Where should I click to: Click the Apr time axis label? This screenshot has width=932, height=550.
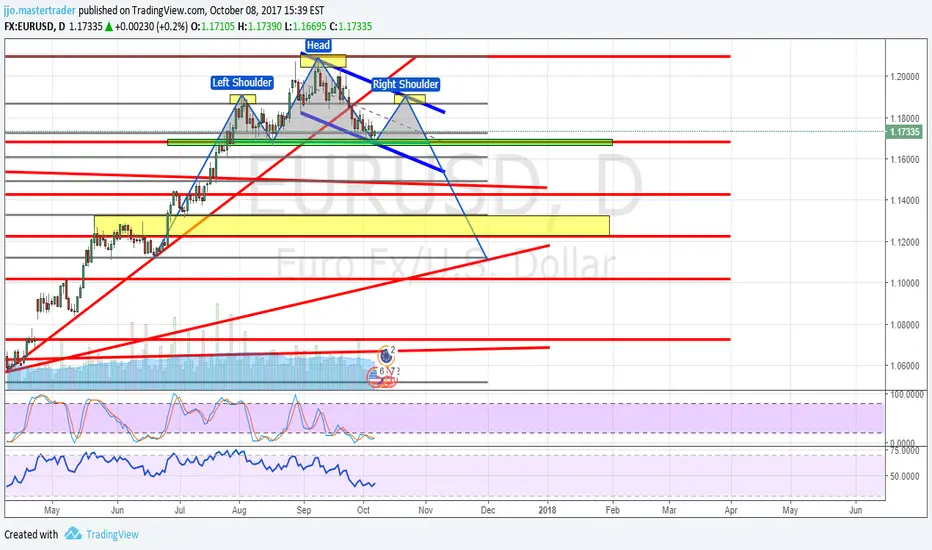tap(731, 510)
